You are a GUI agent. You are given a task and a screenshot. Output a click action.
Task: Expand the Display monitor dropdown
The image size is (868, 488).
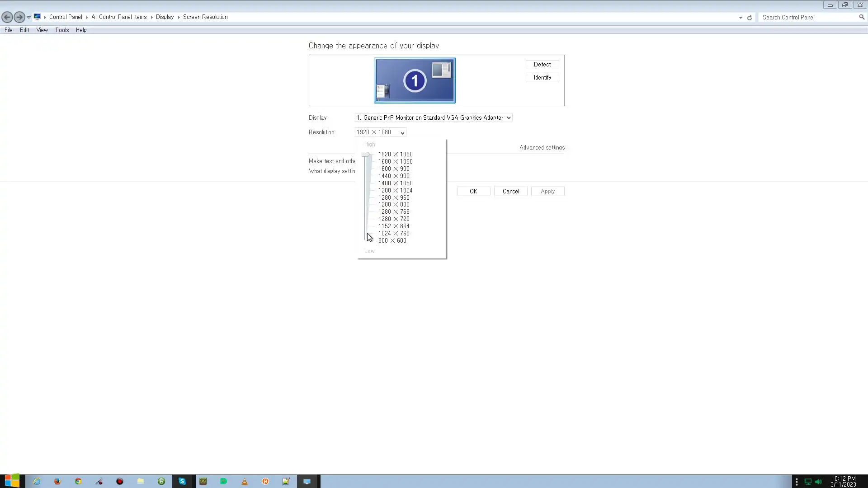pyautogui.click(x=433, y=117)
